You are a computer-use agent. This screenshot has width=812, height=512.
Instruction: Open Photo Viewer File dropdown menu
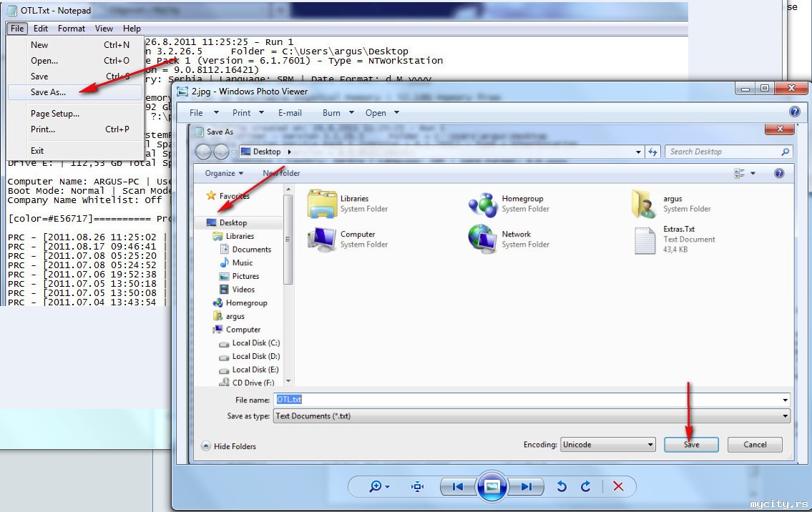[x=203, y=113]
